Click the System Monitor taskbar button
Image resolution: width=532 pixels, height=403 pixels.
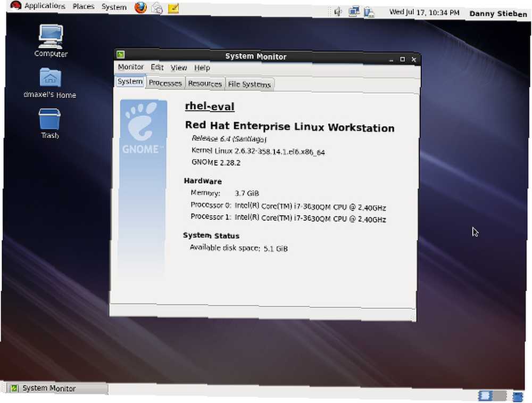[x=57, y=388]
